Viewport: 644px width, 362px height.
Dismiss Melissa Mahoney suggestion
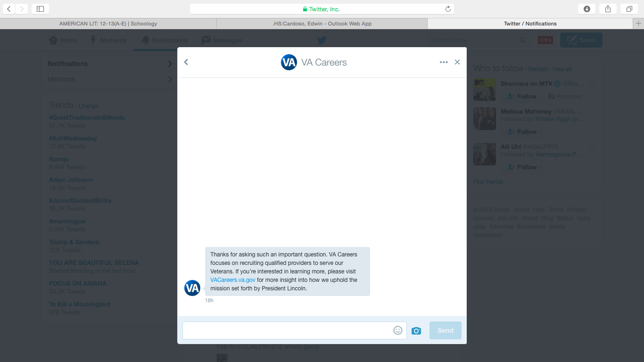tap(592, 112)
